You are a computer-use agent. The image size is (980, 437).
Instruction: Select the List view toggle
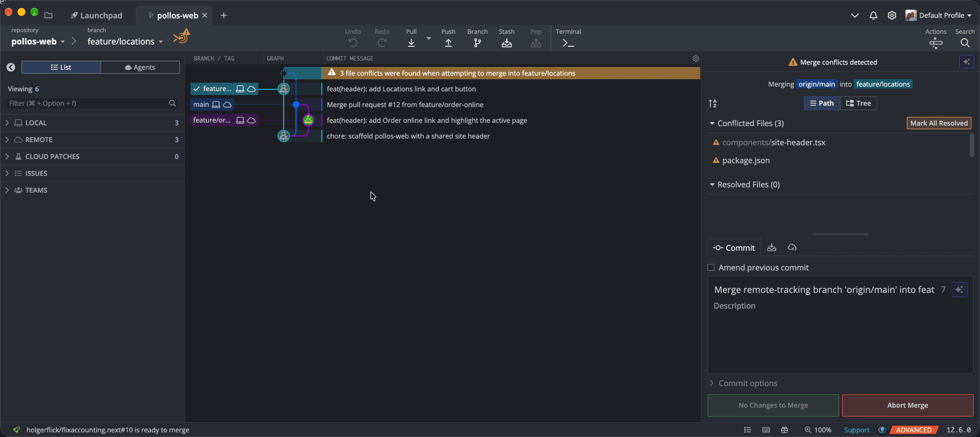pos(61,67)
